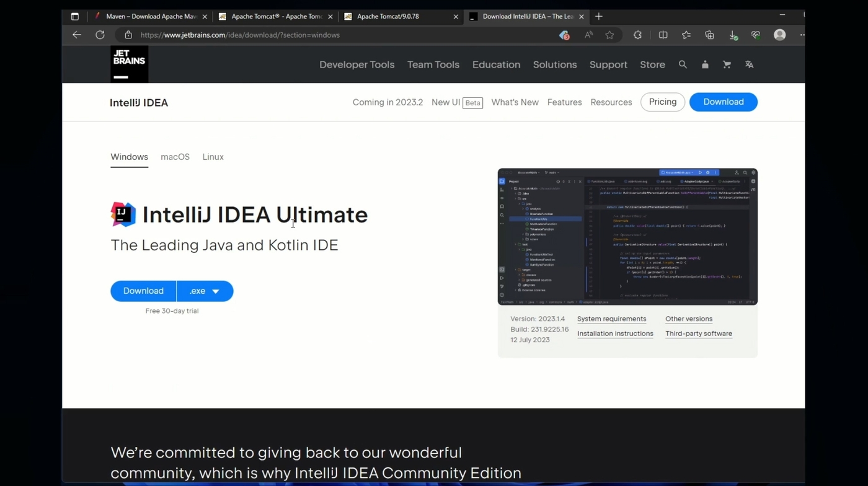The width and height of the screenshot is (868, 486).
Task: Open Coming in 2023.2 page
Action: 387,102
